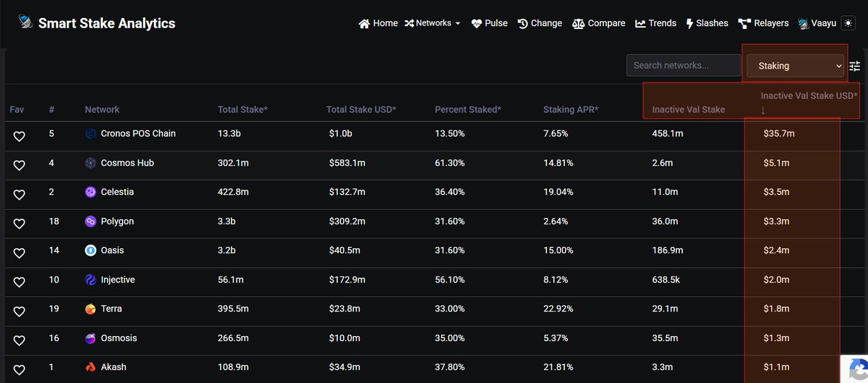Sort by Staking APR* column
Viewport: 868px width, 383px height.
(571, 109)
